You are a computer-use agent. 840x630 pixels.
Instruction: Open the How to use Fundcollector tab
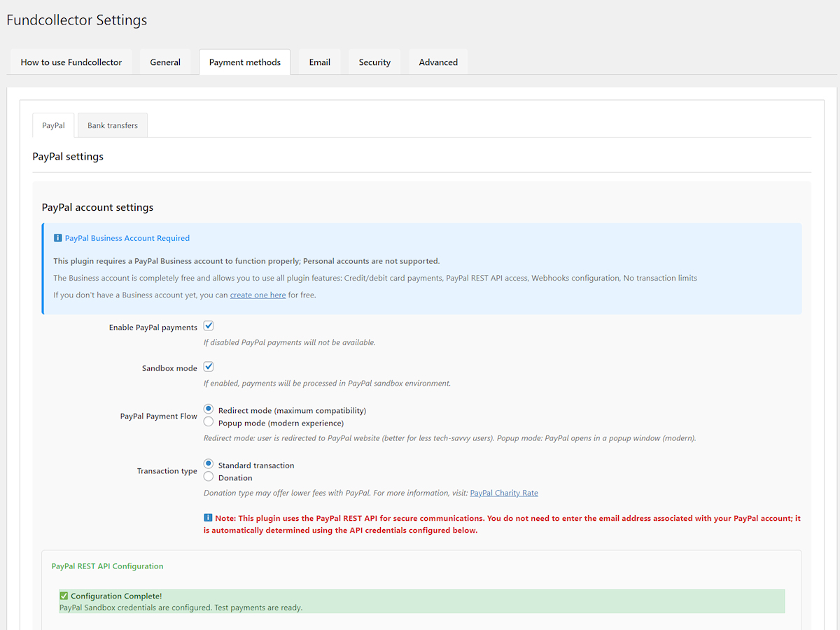[x=71, y=62]
